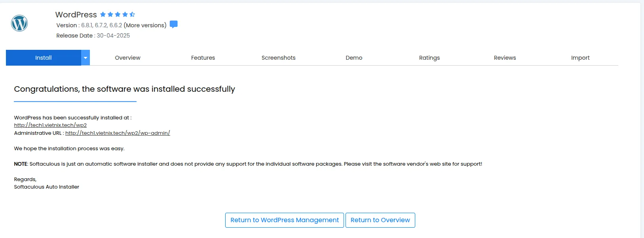This screenshot has height=238, width=644.
Task: Click the Congratulations installed successfully heading
Action: tap(124, 89)
